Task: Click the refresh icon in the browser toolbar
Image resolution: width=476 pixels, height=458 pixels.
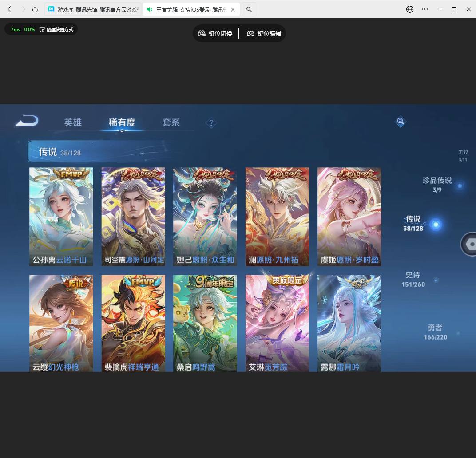Action: tap(35, 9)
